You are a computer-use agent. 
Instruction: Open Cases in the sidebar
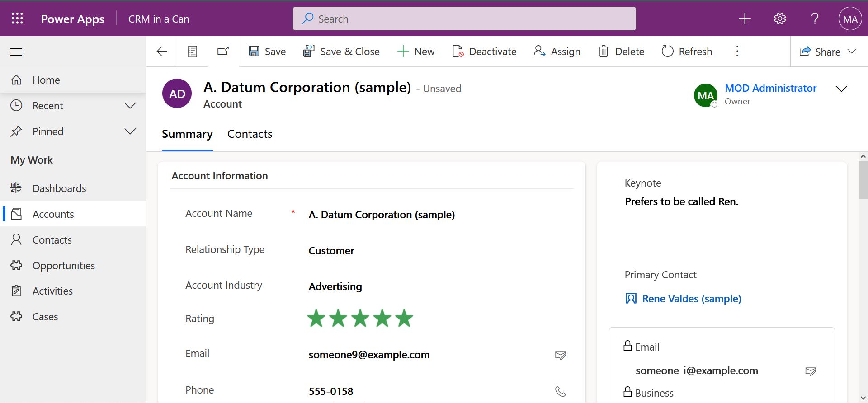(x=73, y=317)
